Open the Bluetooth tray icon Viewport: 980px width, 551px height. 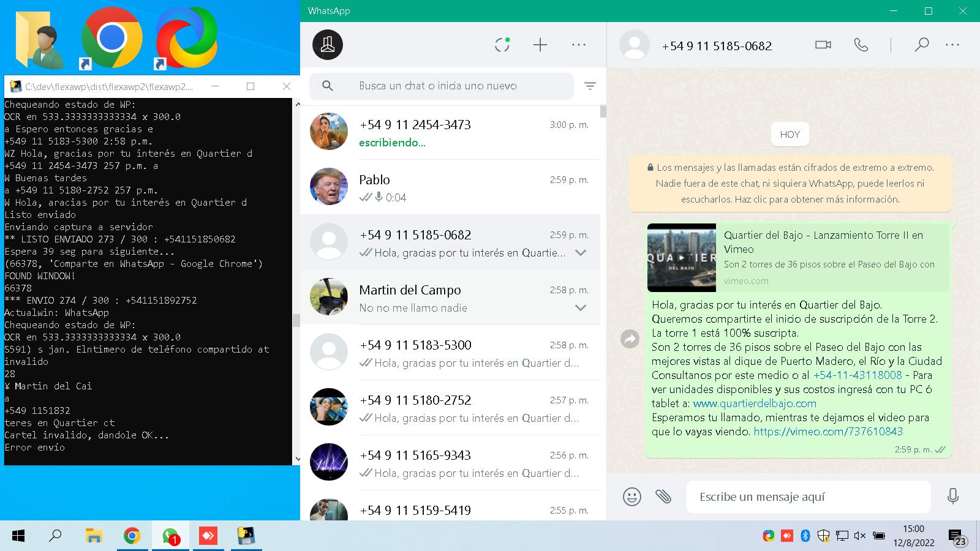coord(805,536)
